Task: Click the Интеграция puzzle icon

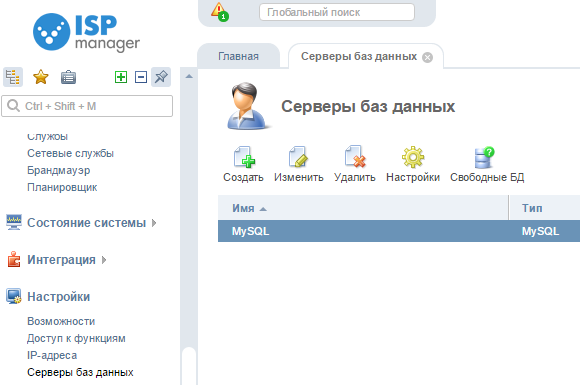Action: [x=14, y=259]
